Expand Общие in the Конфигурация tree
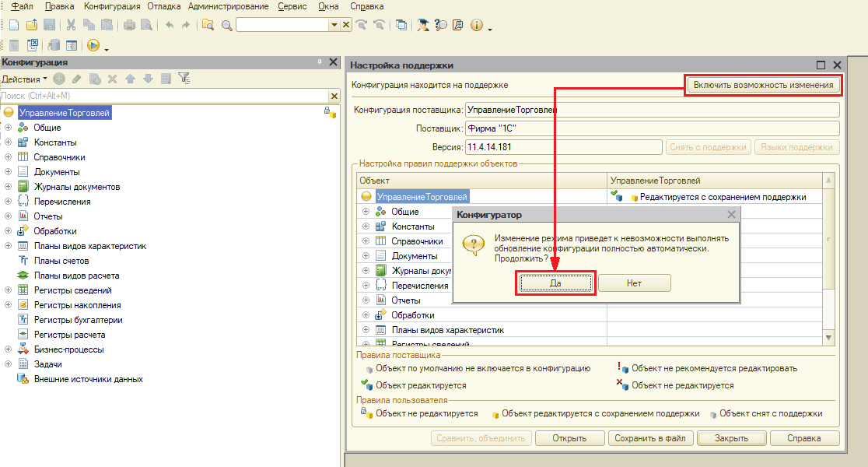868x467 pixels. tap(9, 128)
